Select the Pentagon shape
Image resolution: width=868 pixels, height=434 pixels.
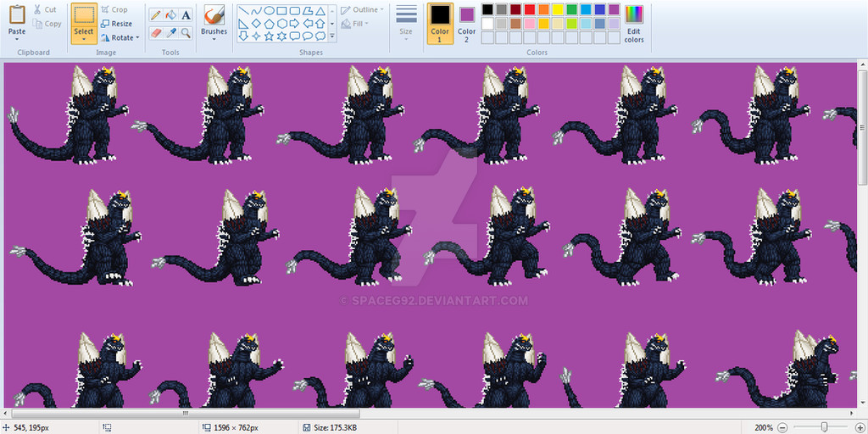click(x=269, y=23)
